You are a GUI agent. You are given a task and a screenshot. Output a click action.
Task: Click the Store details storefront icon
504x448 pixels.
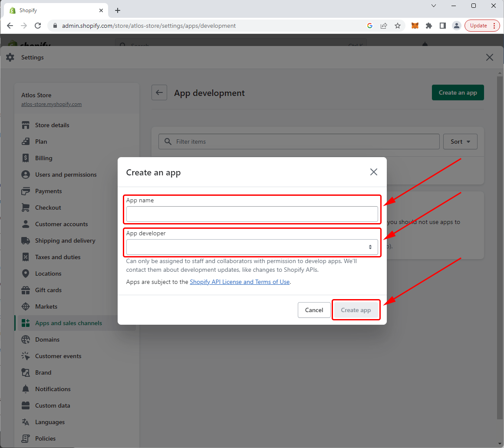(26, 125)
